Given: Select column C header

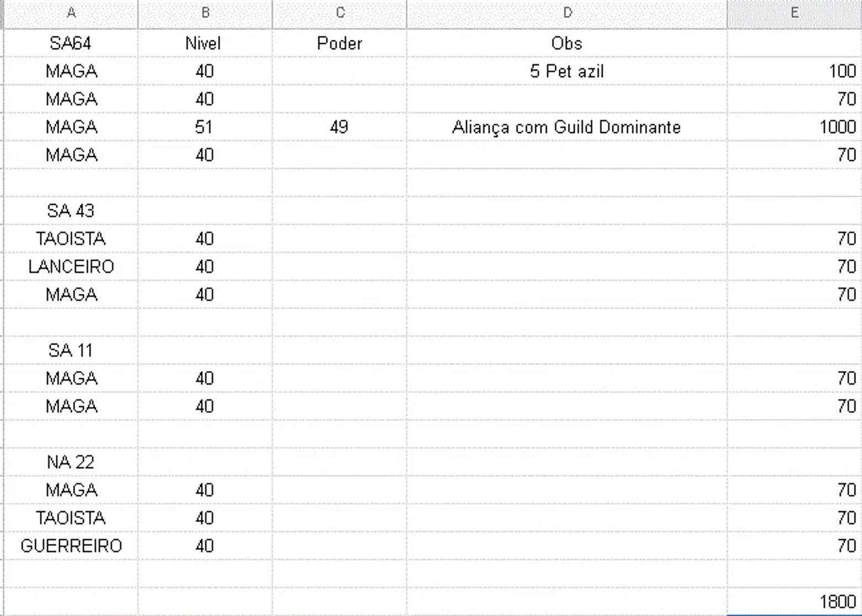Looking at the screenshot, I should click(x=339, y=14).
